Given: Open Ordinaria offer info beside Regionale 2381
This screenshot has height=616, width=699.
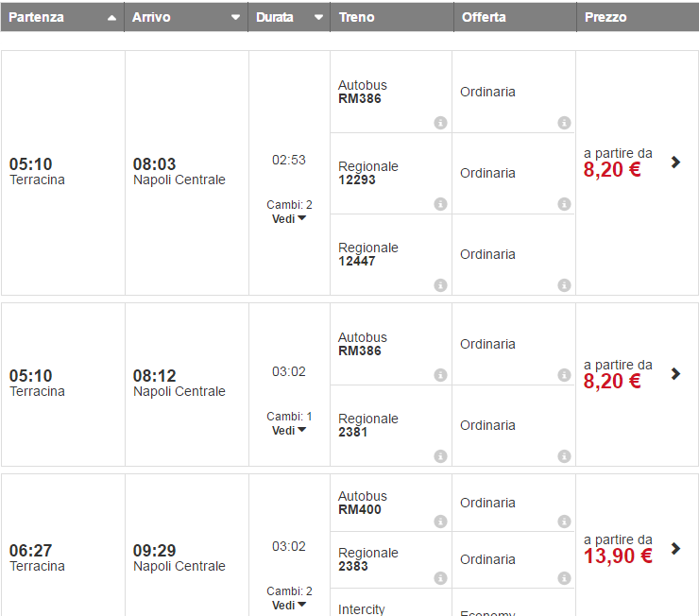Looking at the screenshot, I should (564, 456).
